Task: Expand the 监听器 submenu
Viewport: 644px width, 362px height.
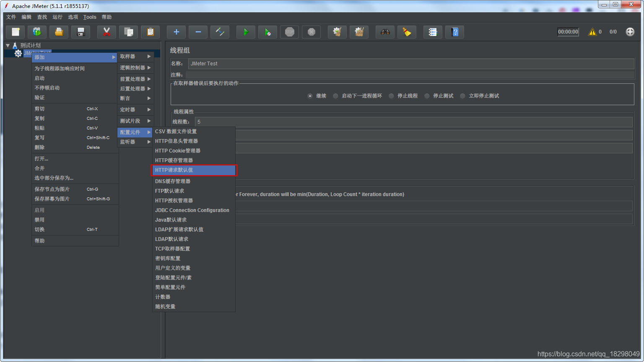Action: (135, 142)
